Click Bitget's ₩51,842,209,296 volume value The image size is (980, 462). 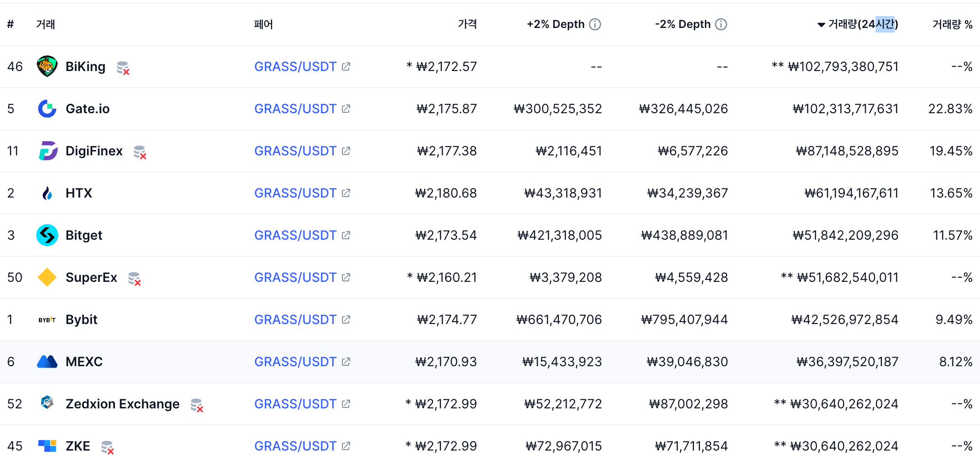(x=846, y=235)
